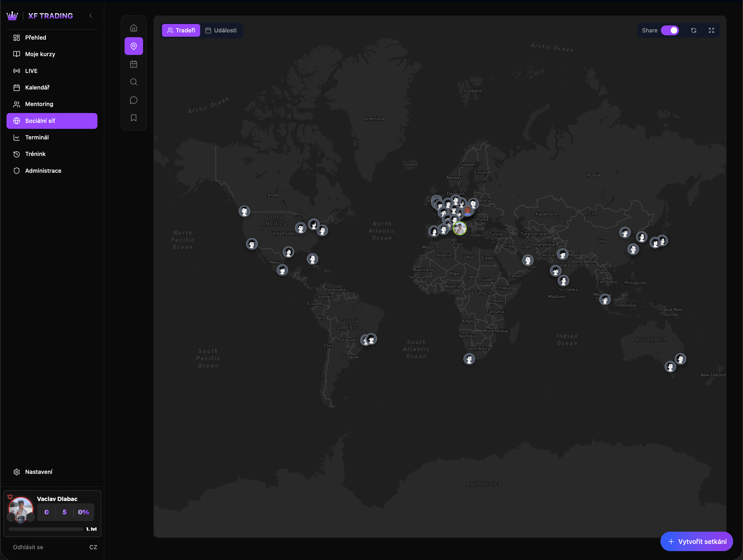This screenshot has height=560, width=743.
Task: Select the Tradeři tab
Action: (x=181, y=30)
